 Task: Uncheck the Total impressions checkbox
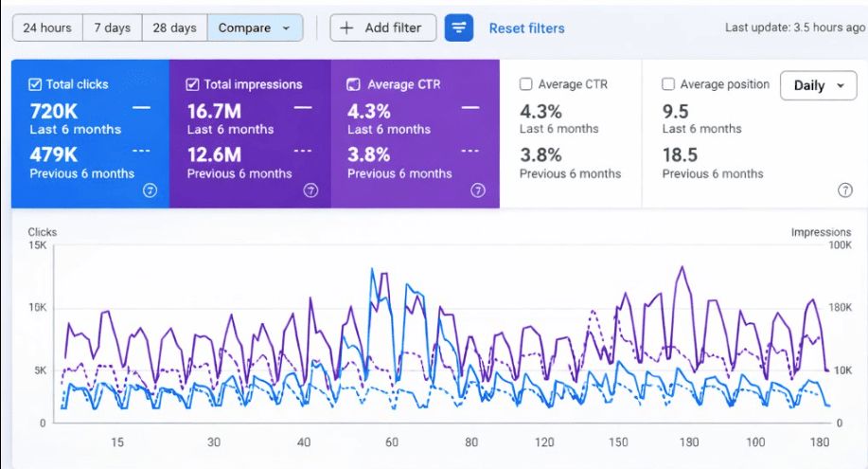193,84
